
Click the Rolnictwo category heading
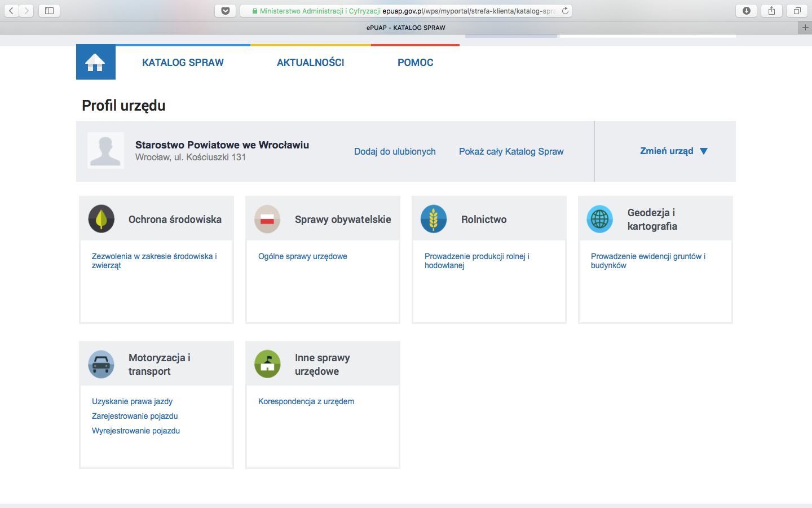point(484,220)
